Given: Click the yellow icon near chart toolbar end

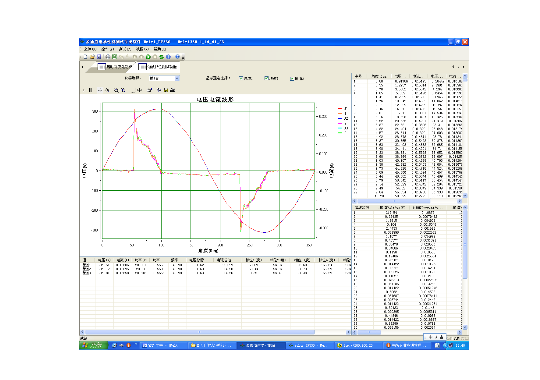Looking at the screenshot, I should tap(166, 90).
